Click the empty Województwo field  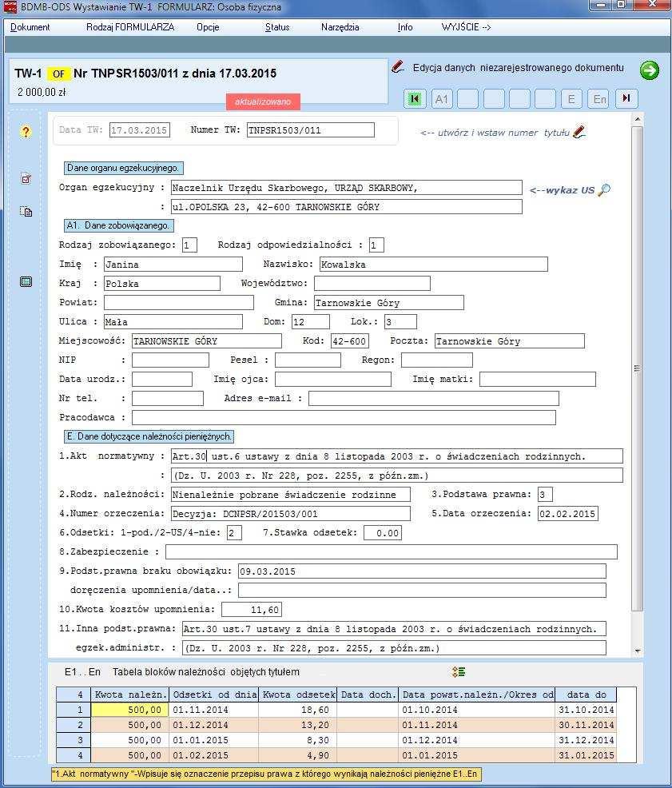372,284
